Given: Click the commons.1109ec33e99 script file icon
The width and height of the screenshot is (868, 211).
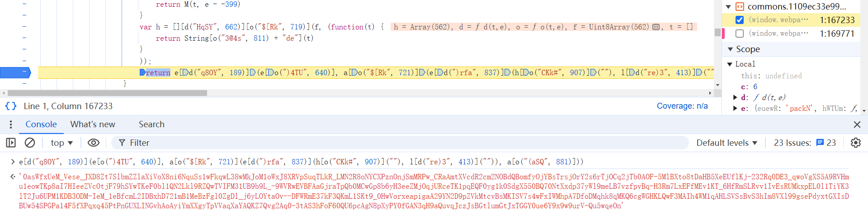Looking at the screenshot, I should [740, 6].
